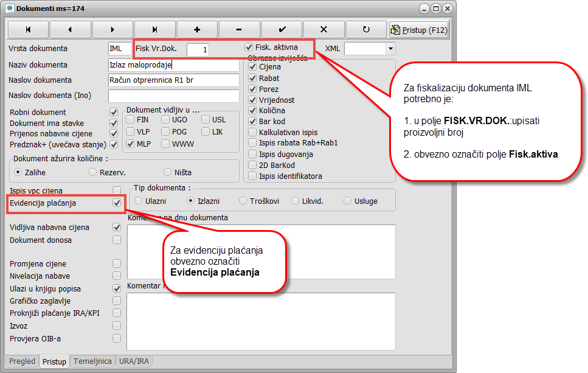The image size is (588, 373).
Task: Check the UGO visibility checkbox
Action: [165, 120]
